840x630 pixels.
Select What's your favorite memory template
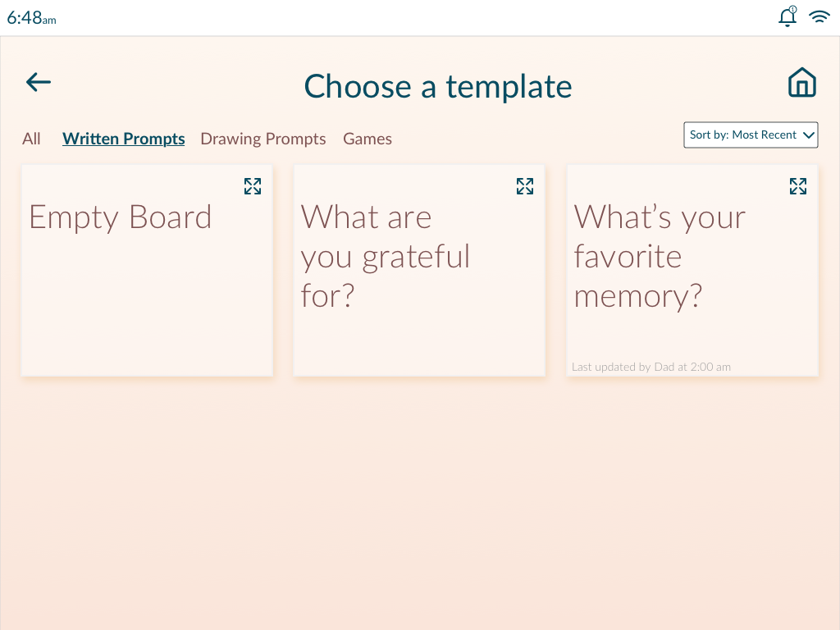(692, 271)
